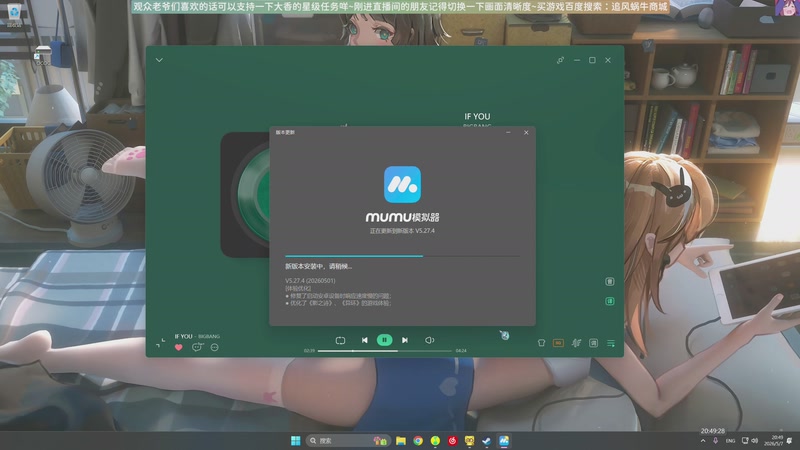Seek within the song progress bar
The width and height of the screenshot is (800, 450).
click(x=385, y=351)
